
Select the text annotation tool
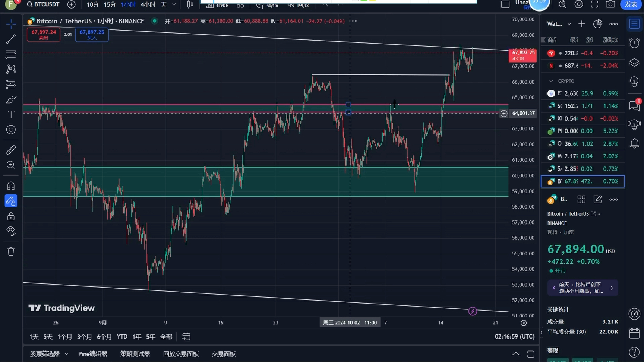pos(11,115)
